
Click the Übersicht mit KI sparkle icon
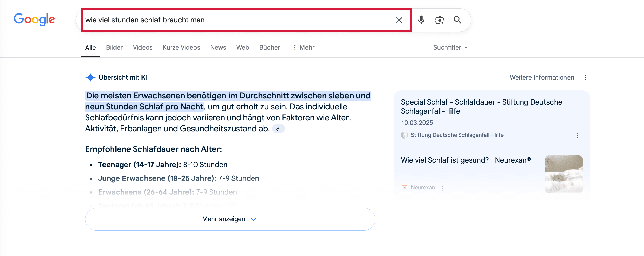click(90, 77)
